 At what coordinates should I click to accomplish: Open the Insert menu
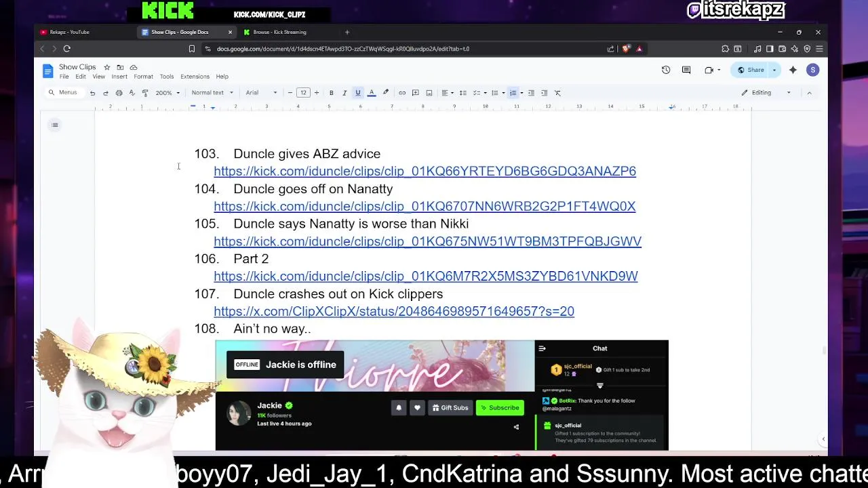pos(119,77)
